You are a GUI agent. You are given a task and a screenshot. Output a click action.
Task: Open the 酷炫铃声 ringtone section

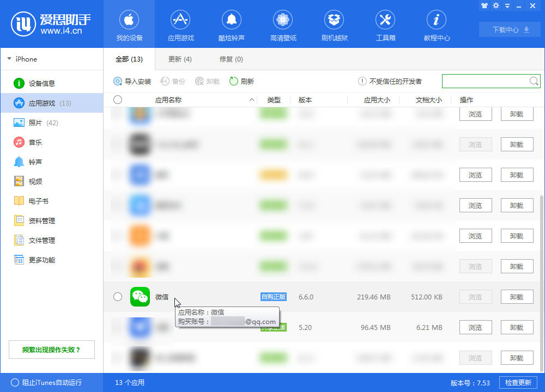click(x=232, y=24)
